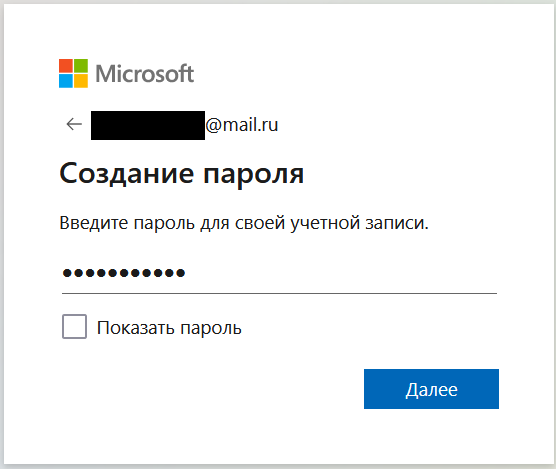Focus the password input field
This screenshot has height=469, width=556.
click(x=279, y=273)
